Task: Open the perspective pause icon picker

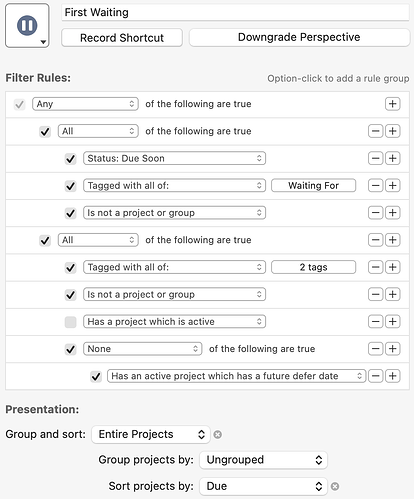Action: 27,26
